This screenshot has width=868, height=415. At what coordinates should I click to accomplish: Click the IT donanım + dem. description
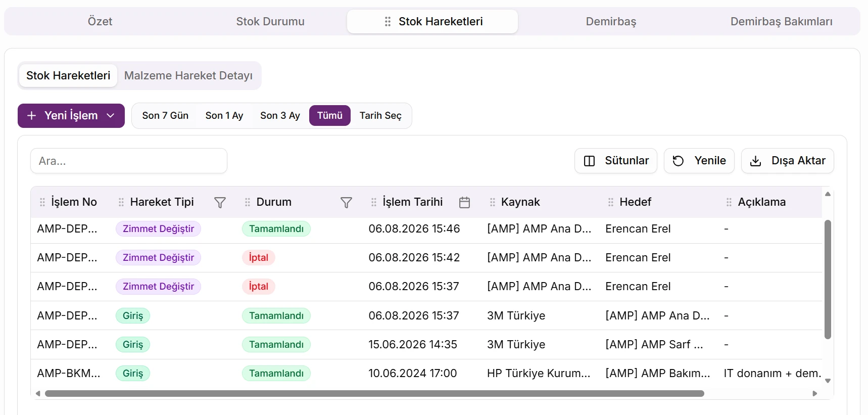pyautogui.click(x=773, y=374)
